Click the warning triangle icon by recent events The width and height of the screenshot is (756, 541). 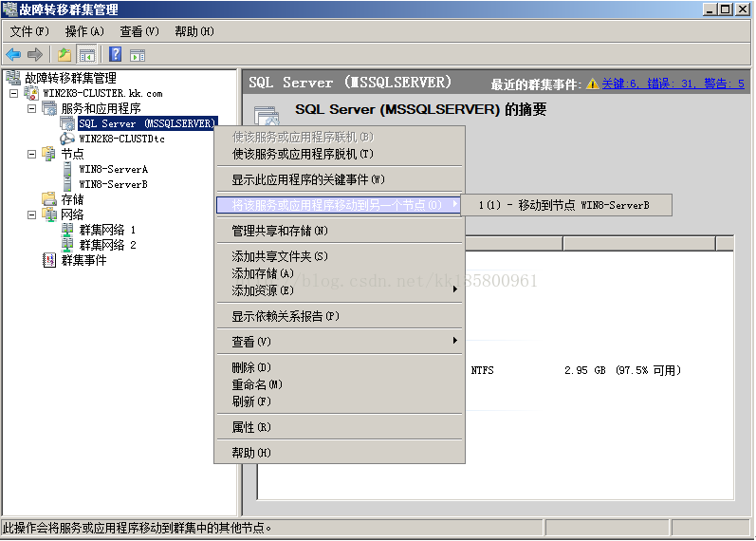[x=593, y=84]
